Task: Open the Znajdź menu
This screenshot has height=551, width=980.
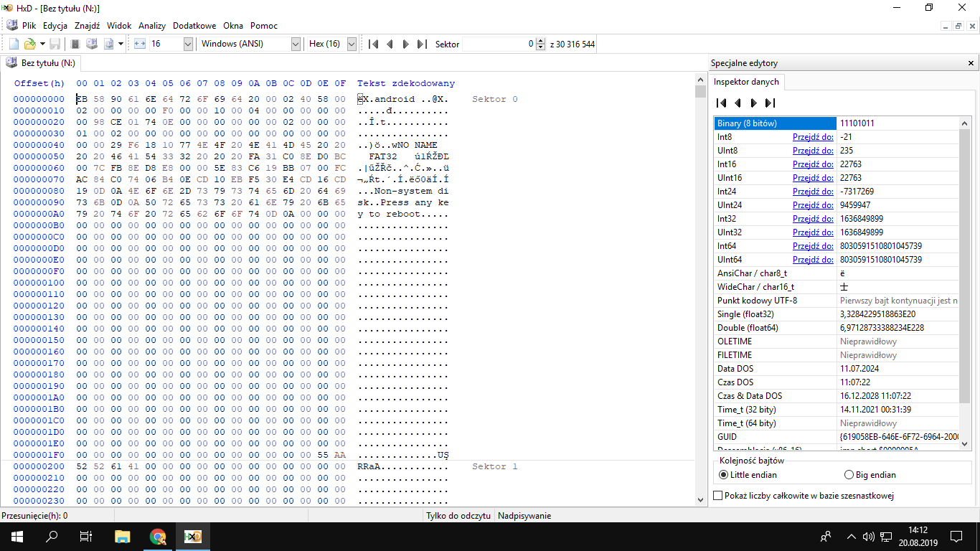Action: pos(88,25)
